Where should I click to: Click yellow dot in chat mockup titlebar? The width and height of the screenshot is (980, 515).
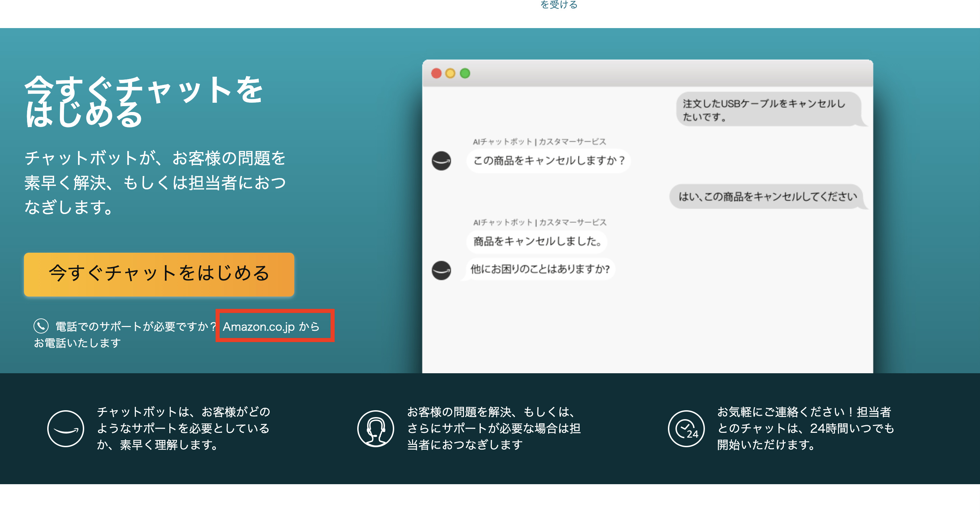450,73
